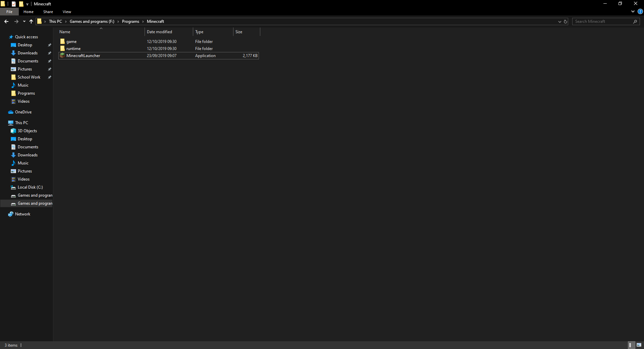
Task: Click Programs folder icon in Quick access
Action: click(x=13, y=93)
